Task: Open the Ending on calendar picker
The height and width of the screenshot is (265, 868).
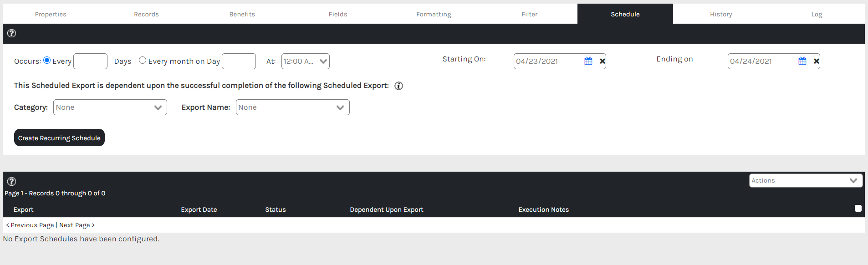Action: point(802,61)
